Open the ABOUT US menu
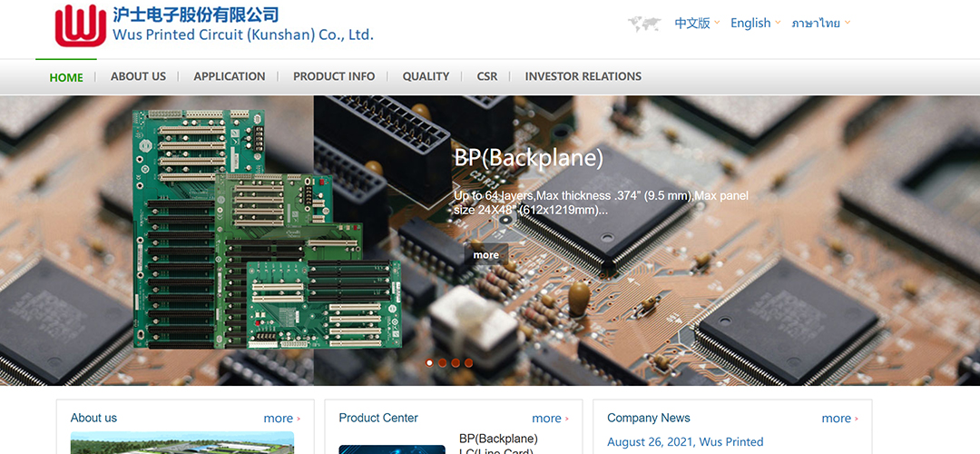The height and width of the screenshot is (454, 980). pyautogui.click(x=138, y=76)
